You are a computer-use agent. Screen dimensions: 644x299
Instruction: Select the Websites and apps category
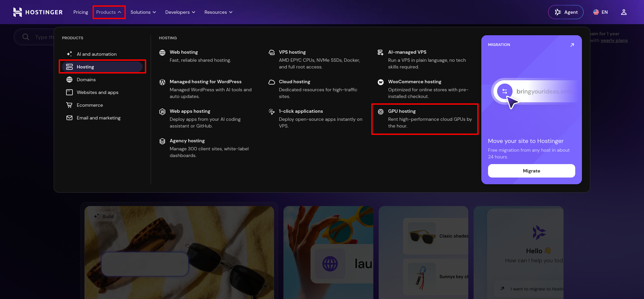click(102, 92)
